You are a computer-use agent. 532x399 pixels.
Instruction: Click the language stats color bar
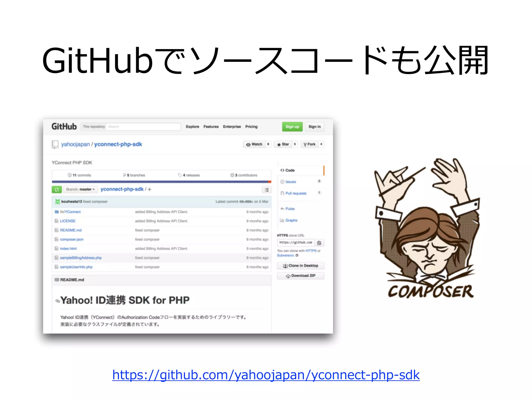[x=162, y=182]
